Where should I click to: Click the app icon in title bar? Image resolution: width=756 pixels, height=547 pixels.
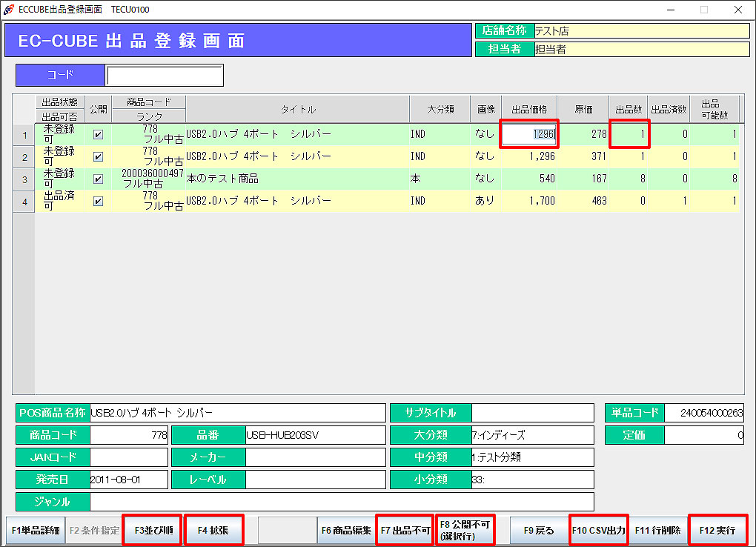(x=10, y=10)
